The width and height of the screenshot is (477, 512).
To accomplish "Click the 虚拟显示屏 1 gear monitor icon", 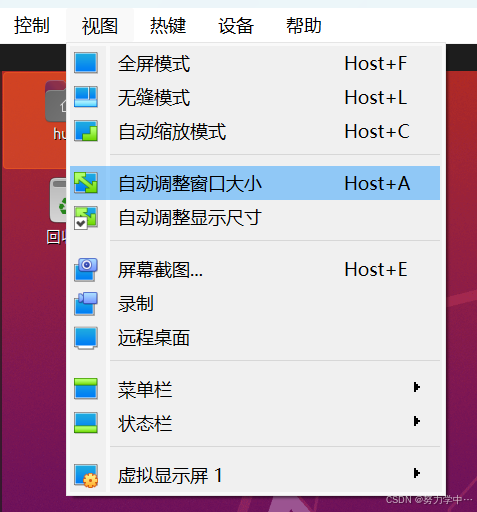I will click(x=86, y=476).
